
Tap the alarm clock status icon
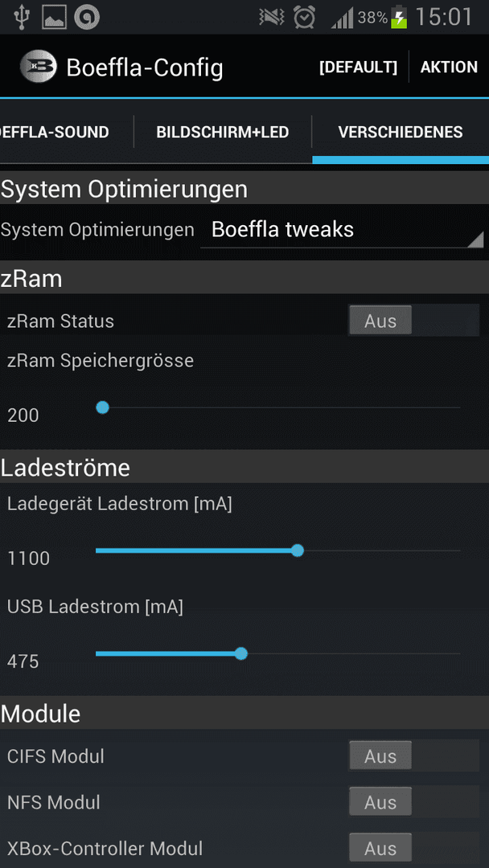point(305,17)
